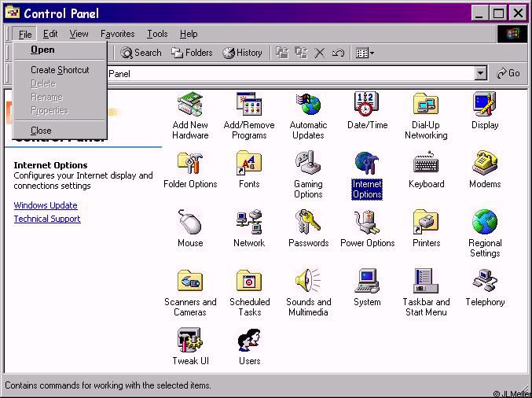
Task: Select the Gaming Options joystick icon
Action: click(x=308, y=164)
